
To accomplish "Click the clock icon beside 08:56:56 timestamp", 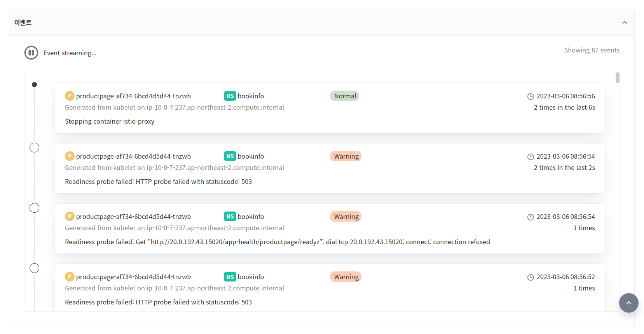I will (531, 96).
